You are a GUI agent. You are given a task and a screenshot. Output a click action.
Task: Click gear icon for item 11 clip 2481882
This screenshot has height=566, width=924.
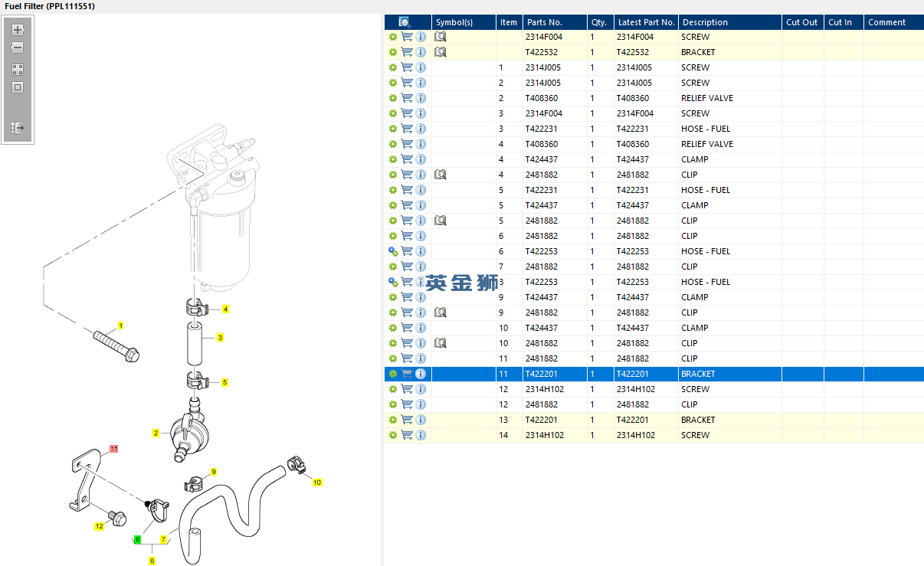click(393, 358)
